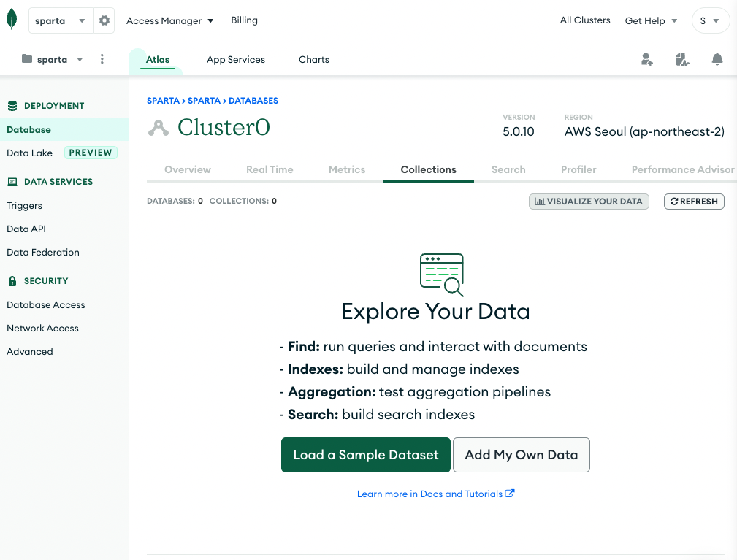Click the sparta project folder icon

[27, 58]
